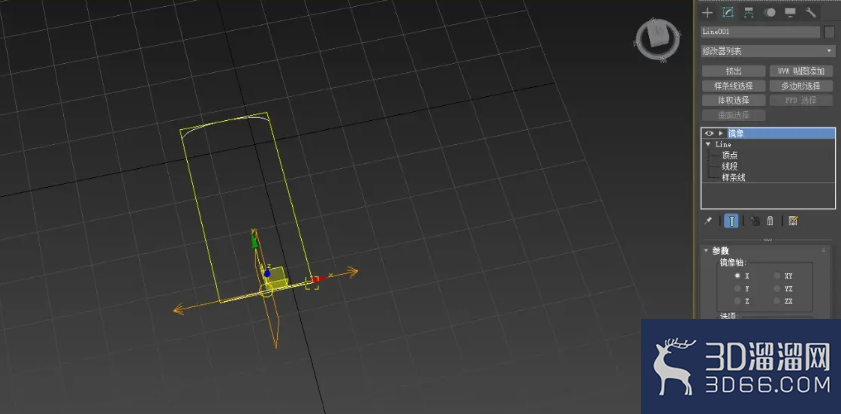Select the 线段 sub-object level
Image resolution: width=841 pixels, height=414 pixels.
729,166
